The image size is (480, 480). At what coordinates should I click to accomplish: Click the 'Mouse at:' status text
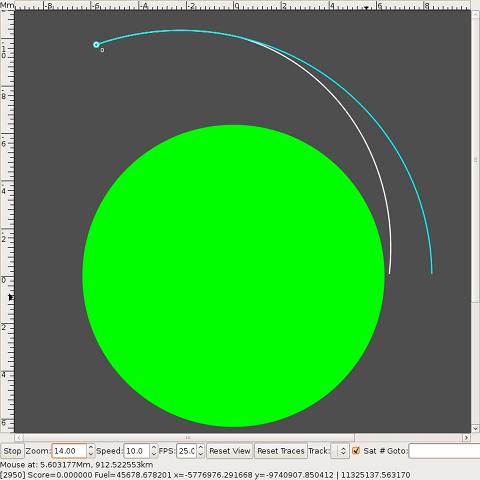click(77, 465)
